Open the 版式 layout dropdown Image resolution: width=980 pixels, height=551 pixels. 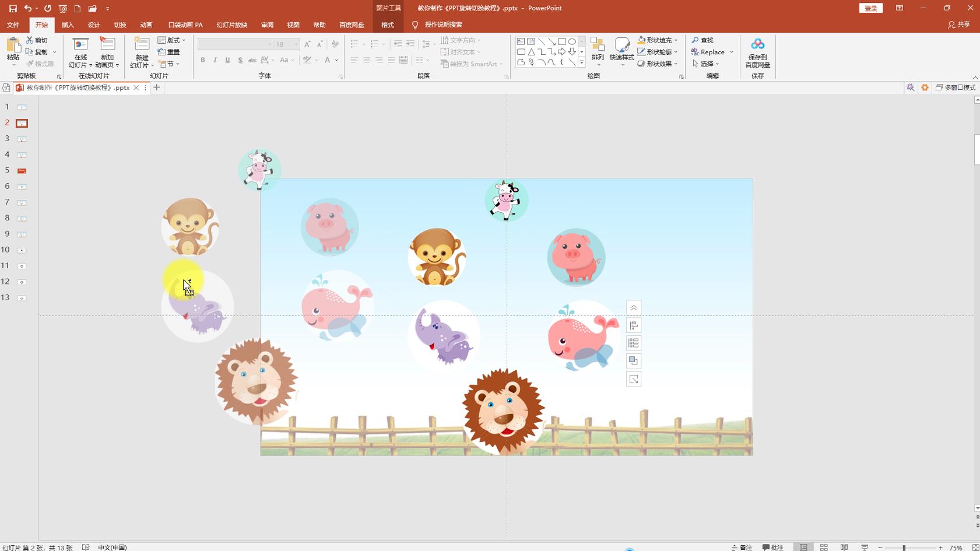(x=172, y=40)
